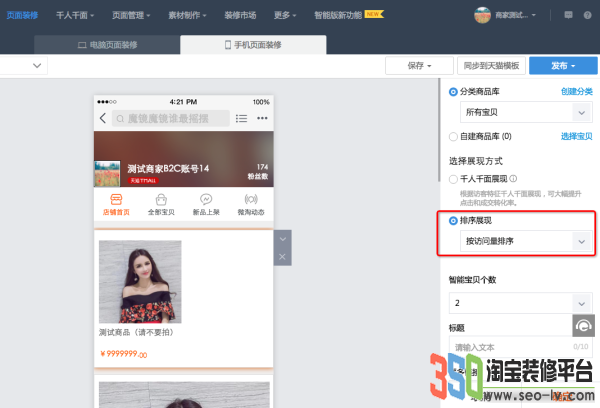Click the 天猫 TMALL badge under the shop name
Image resolution: width=600 pixels, height=408 pixels.
[x=143, y=180]
